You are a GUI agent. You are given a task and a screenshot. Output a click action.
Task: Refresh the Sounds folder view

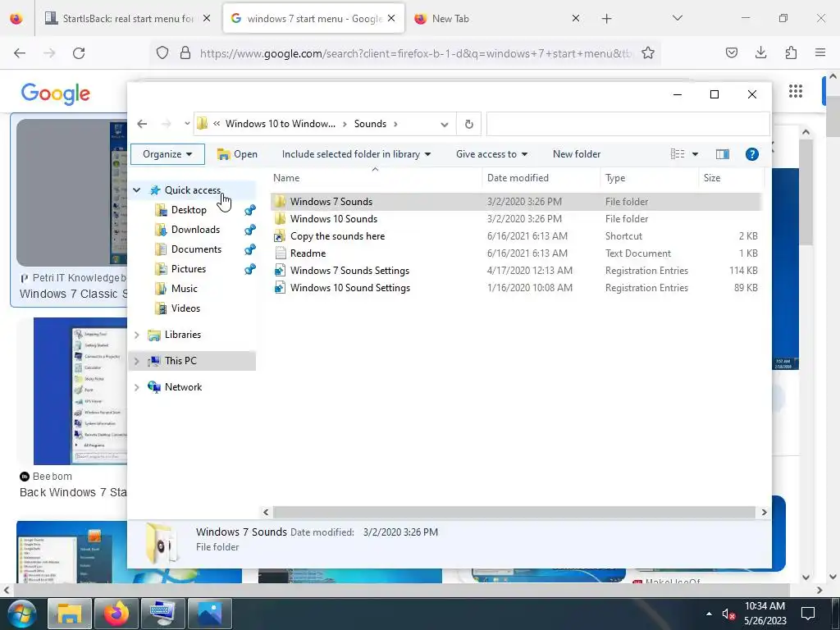point(468,124)
